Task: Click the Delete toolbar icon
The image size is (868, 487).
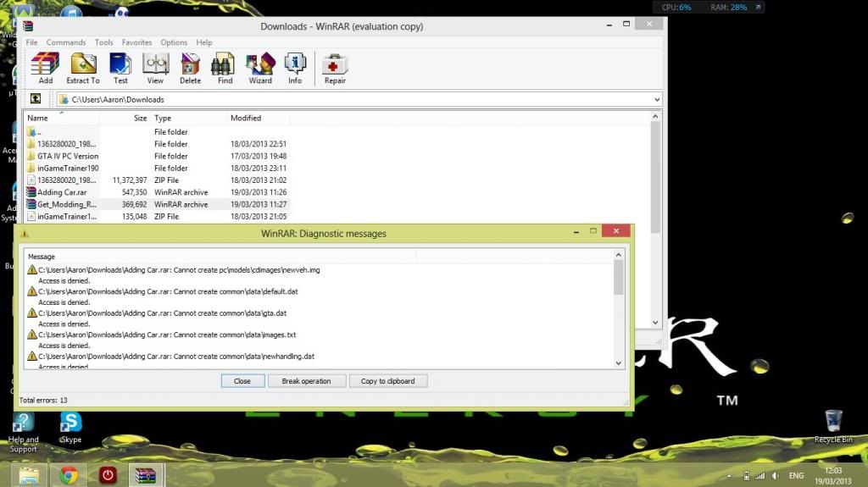Action: [190, 68]
